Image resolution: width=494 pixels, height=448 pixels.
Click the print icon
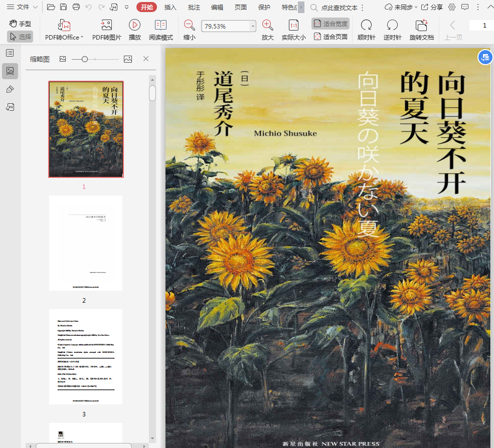[x=76, y=7]
